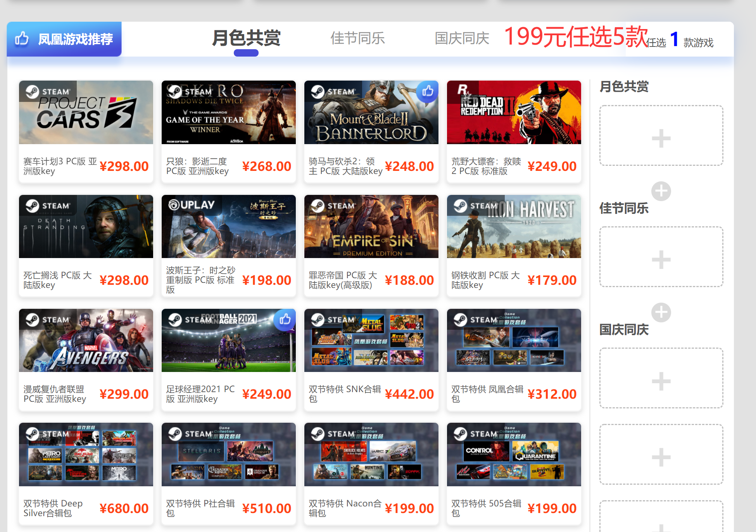Click price ¥268.00 on Sekiro card

coord(267,166)
